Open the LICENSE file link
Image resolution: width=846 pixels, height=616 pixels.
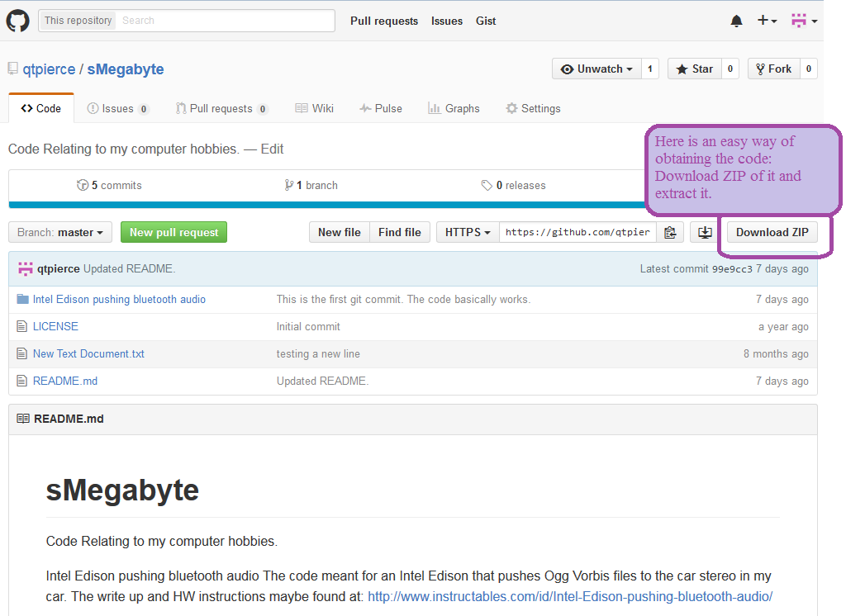(x=55, y=326)
